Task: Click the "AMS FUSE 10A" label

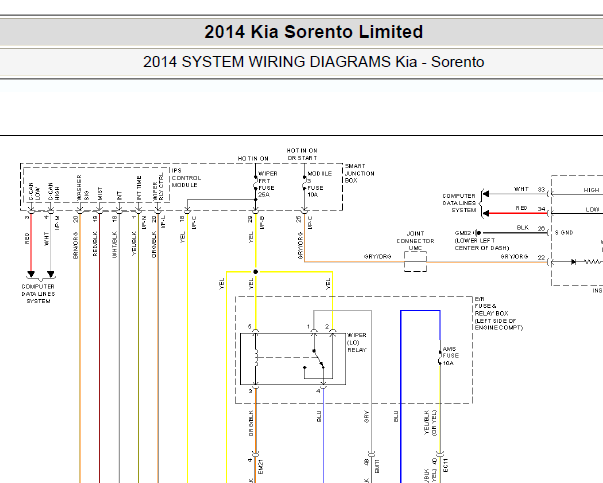Action: pos(450,356)
